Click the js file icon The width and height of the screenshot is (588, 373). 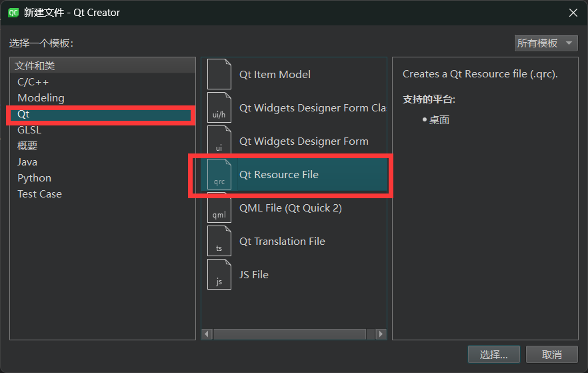click(x=219, y=274)
